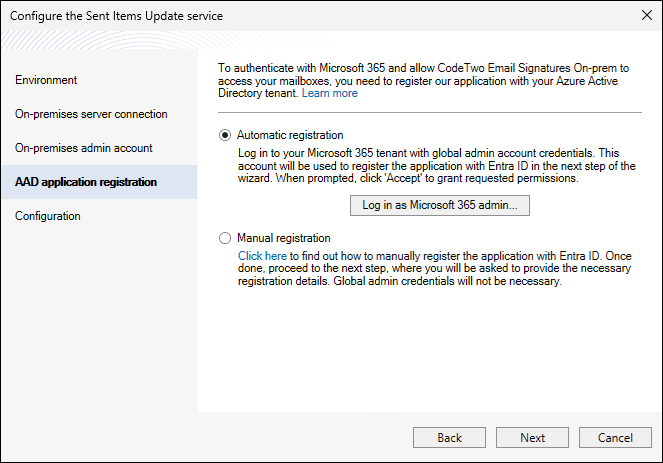The height and width of the screenshot is (463, 663).
Task: Proceed with the Next button
Action: tap(533, 438)
